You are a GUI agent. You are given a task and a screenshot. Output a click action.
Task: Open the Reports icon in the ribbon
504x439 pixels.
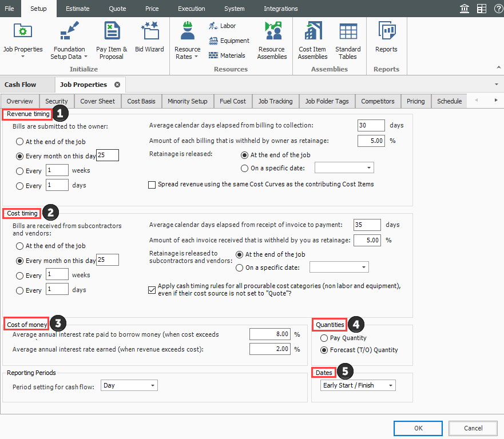click(x=386, y=38)
